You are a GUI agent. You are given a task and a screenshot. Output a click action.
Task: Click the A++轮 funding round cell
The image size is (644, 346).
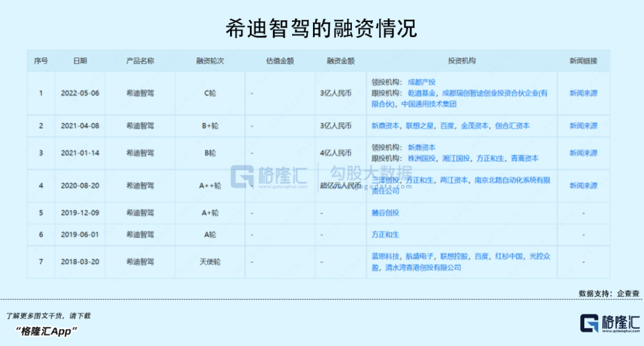point(210,186)
